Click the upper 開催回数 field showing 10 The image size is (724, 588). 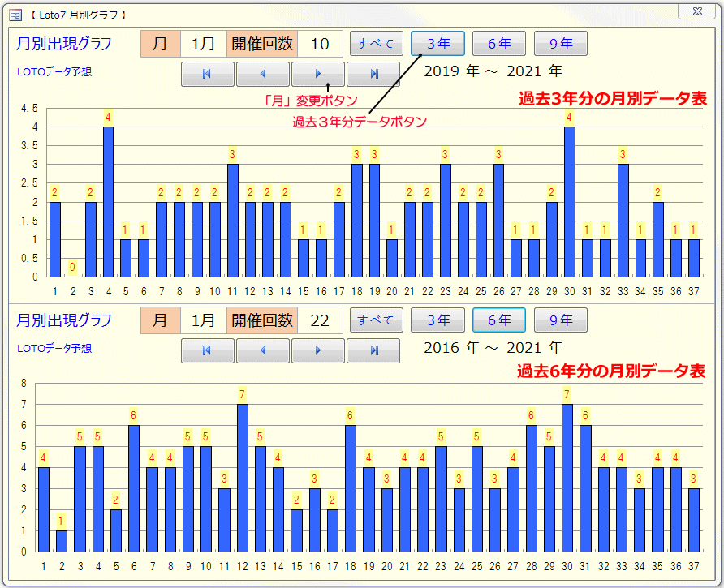click(320, 44)
